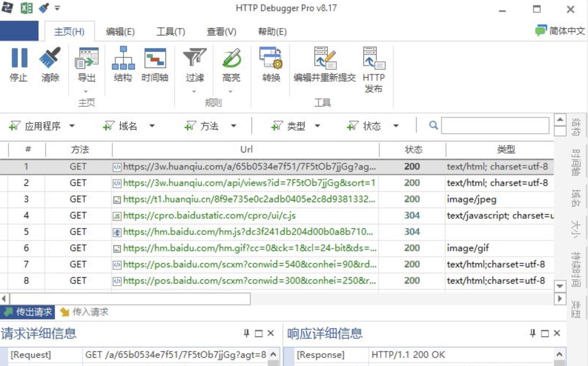The height and width of the screenshot is (366, 588).
Task: Click the down arrow of request list scrollbar
Action: tap(560, 286)
